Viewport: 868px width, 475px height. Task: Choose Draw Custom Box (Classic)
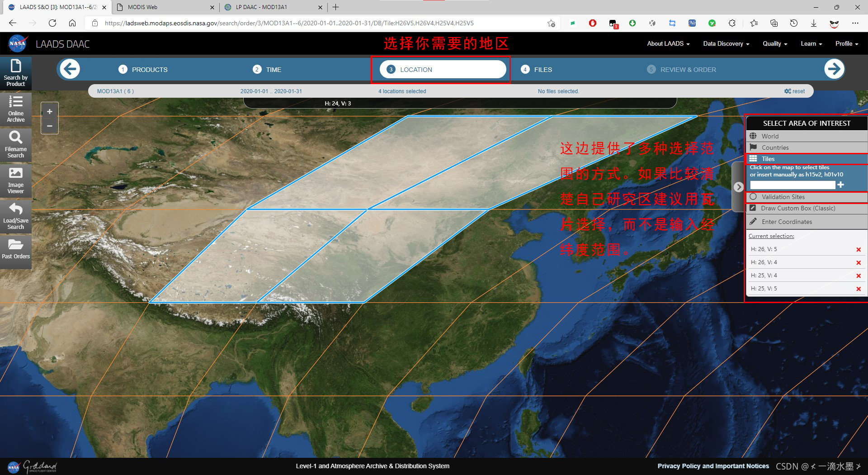[x=807, y=208]
